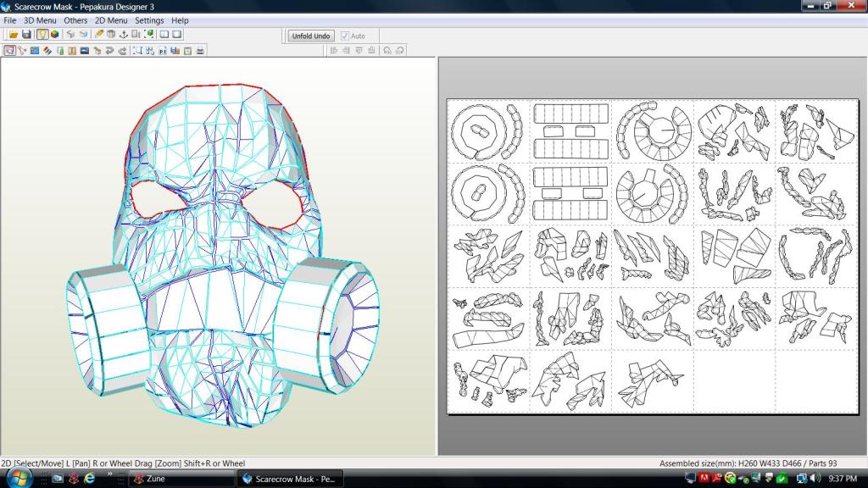Open the Settings menu

(x=149, y=20)
